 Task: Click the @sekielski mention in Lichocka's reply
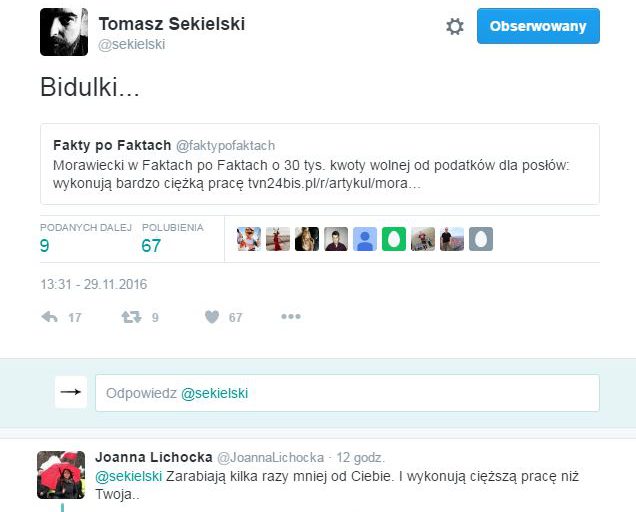[x=128, y=474]
